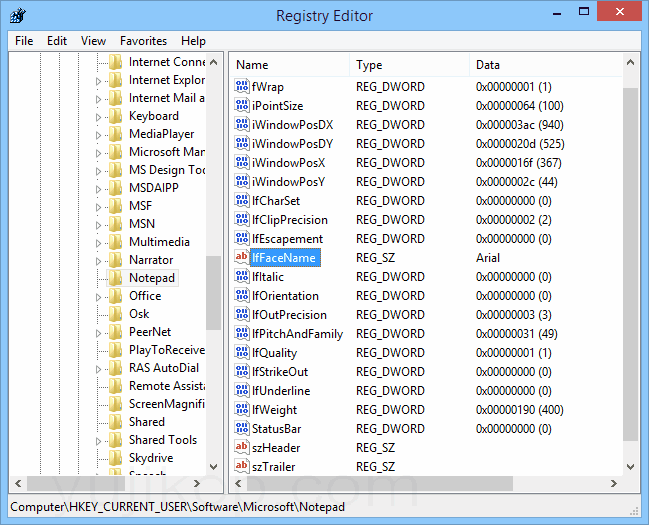Click values pane scroll right arrow
This screenshot has height=525, width=649.
click(x=614, y=483)
